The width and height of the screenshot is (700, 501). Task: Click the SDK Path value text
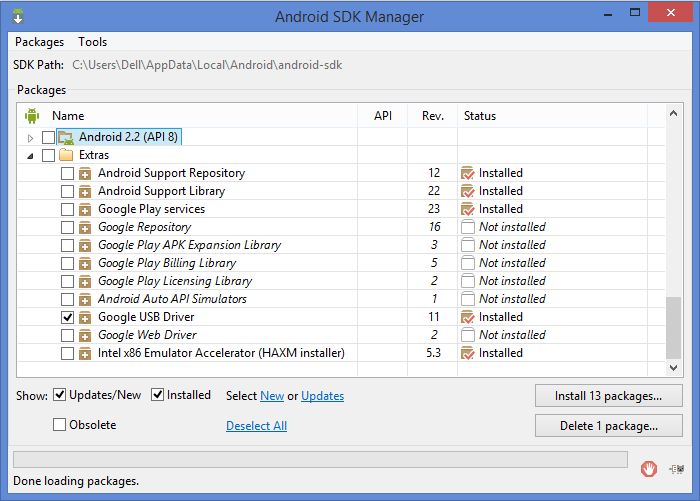tap(207, 65)
